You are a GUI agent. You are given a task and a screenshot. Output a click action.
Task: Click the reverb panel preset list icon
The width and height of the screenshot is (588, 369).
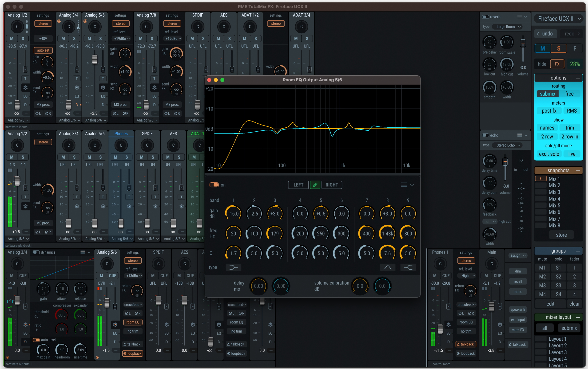point(519,17)
